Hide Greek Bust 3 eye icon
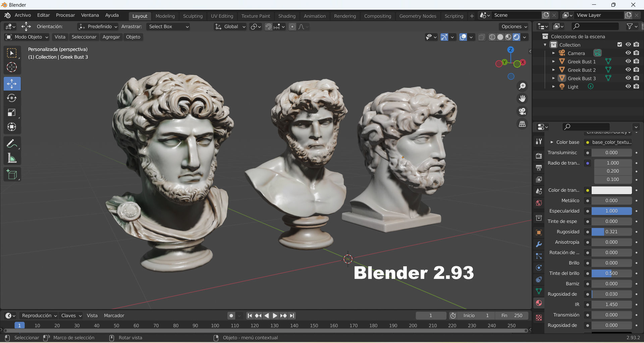Screen dimensions: 644x343 coord(628,78)
